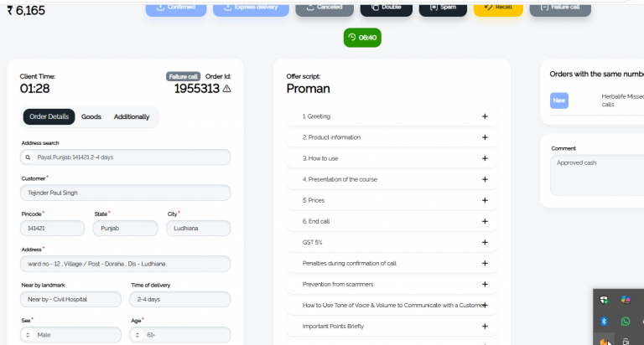Open the Additionally tab
The height and width of the screenshot is (345, 644).
point(132,117)
